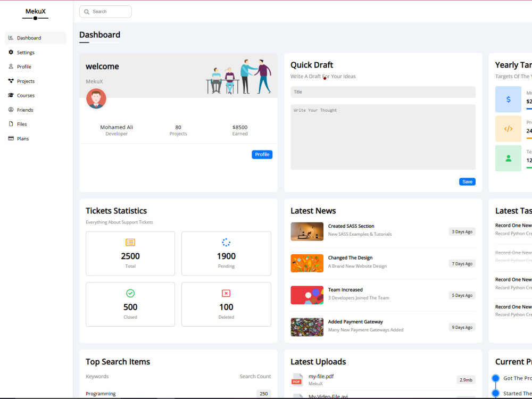This screenshot has height=399, width=532.
Task: Click the '$8500' earned value
Action: tap(240, 127)
